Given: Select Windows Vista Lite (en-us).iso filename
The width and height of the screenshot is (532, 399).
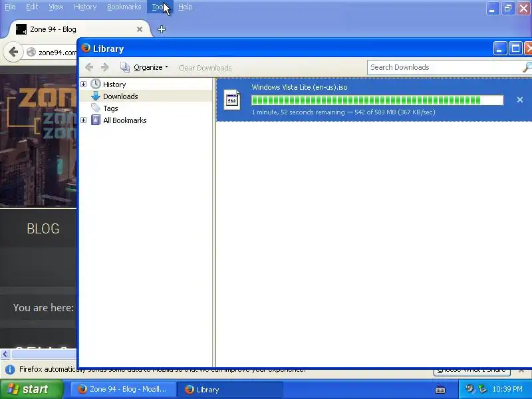Looking at the screenshot, I should [x=300, y=87].
